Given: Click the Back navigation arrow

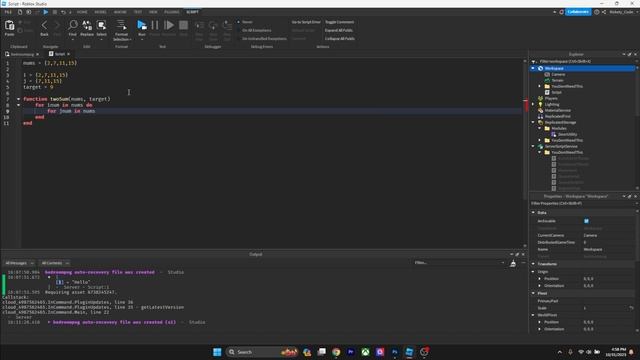Looking at the screenshot, I should point(44,25).
